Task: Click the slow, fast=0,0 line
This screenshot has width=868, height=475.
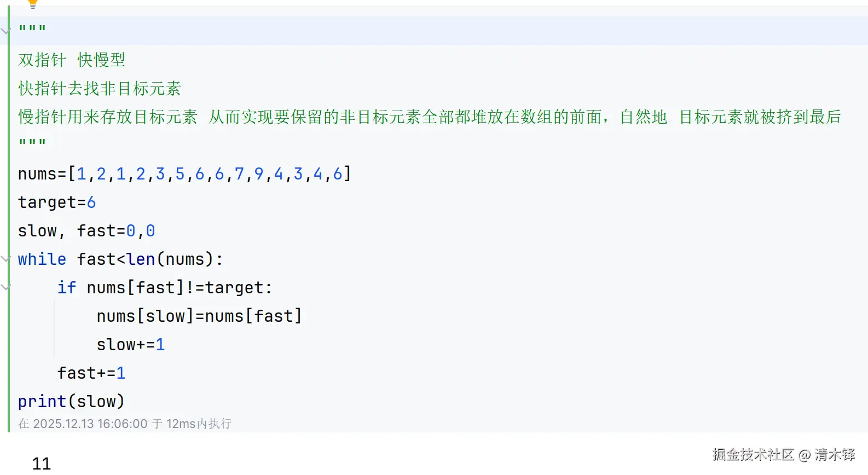Action: click(86, 230)
